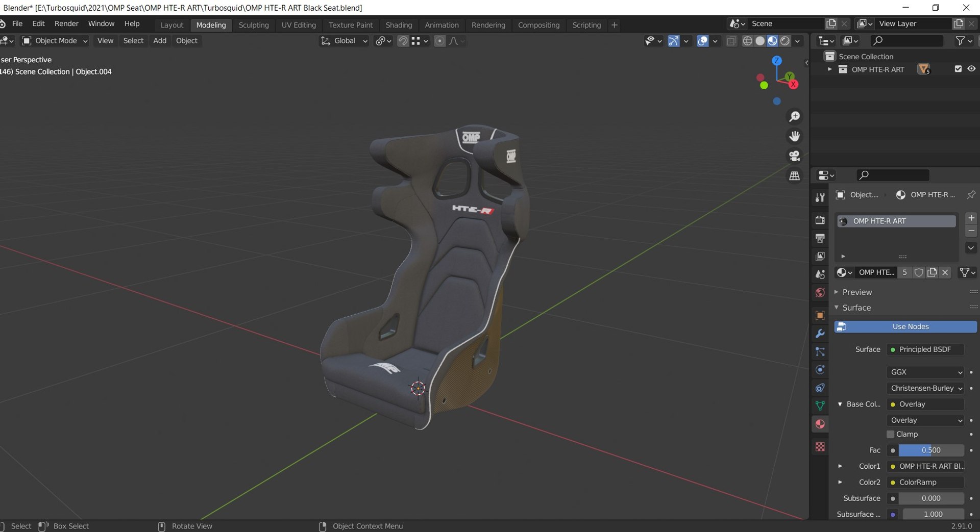
Task: Toggle OMP HTE-R ART collection exclude checkbox
Action: (958, 69)
